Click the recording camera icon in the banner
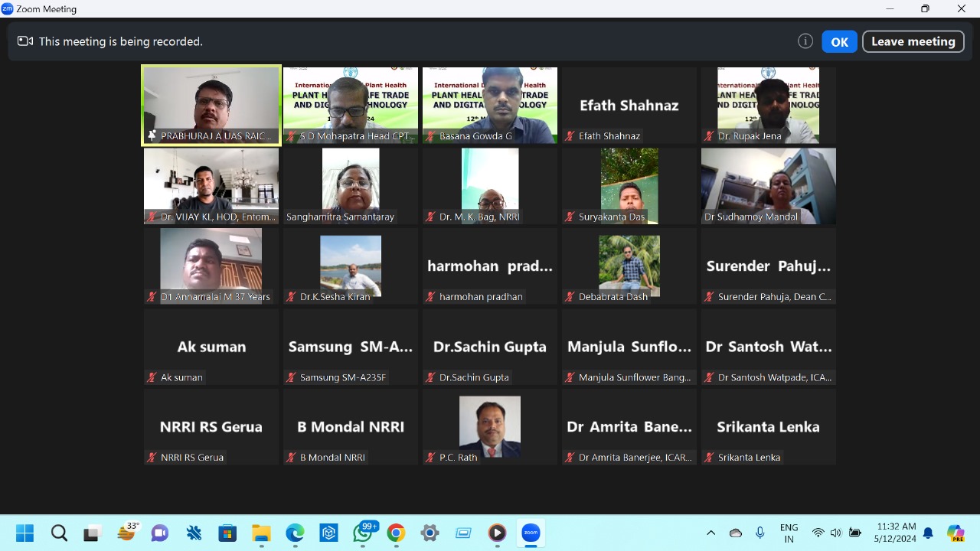The width and height of the screenshot is (980, 551). click(25, 41)
